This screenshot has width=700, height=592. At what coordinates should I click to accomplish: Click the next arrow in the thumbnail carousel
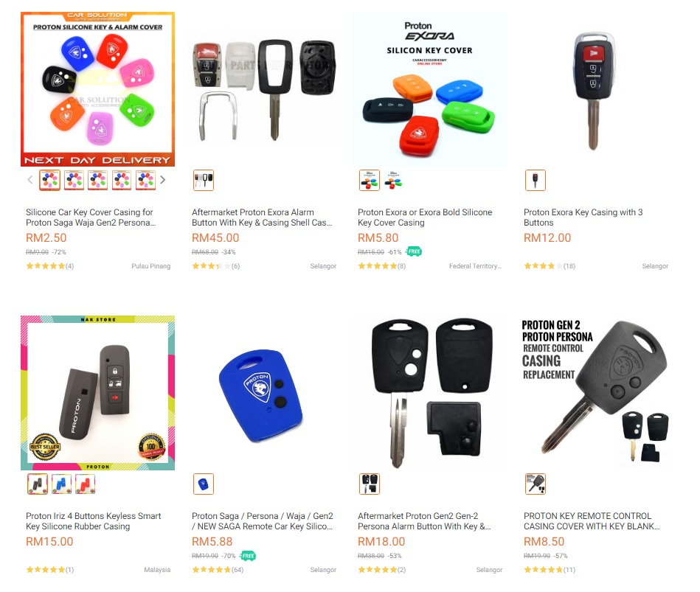point(163,180)
